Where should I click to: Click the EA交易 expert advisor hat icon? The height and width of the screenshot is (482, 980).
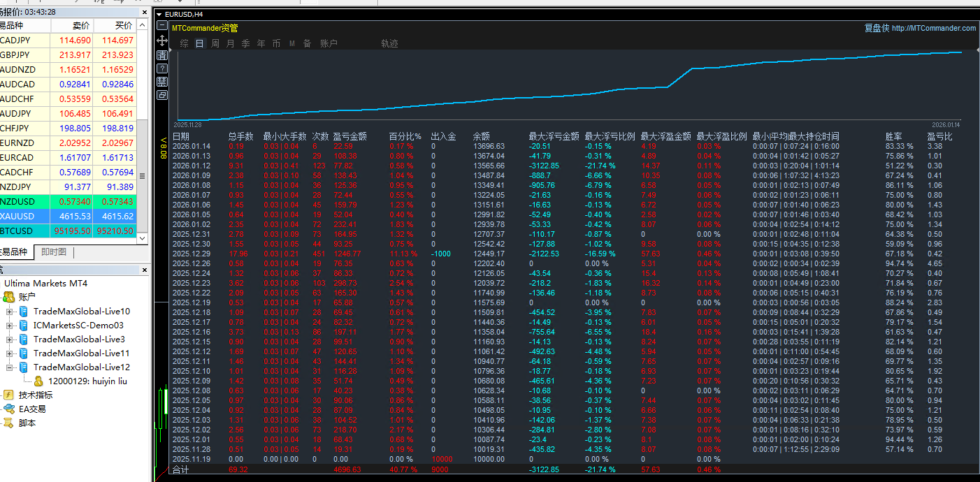coord(9,409)
